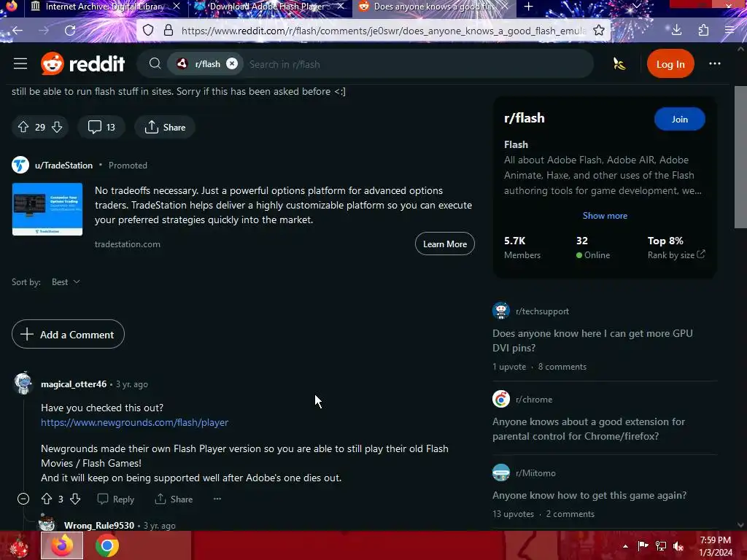Open the Firefox extensions menu
Viewport: 747px width, 560px height.
coord(703,31)
